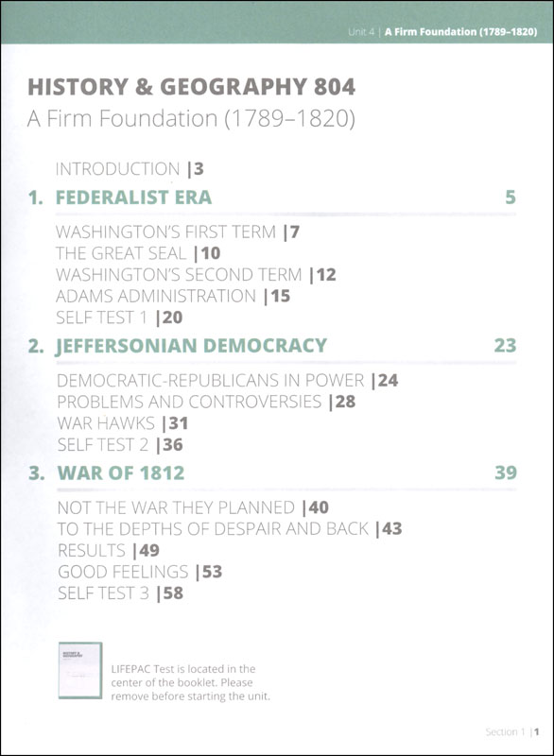
Task: Open the Good Feelings entry
Action: click(x=140, y=572)
